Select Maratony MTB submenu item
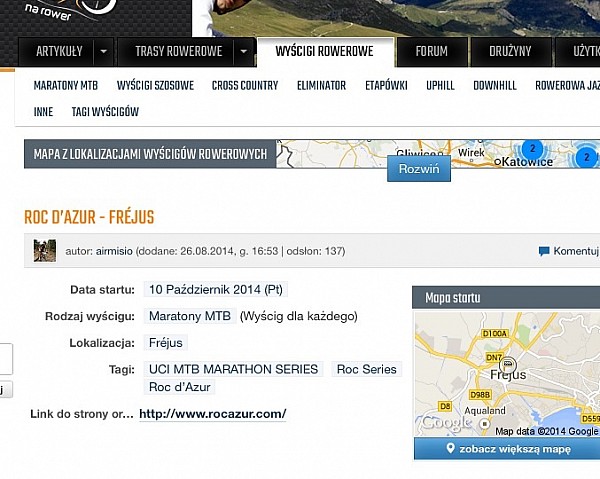Viewport: 600px width, 479px height. tap(66, 86)
